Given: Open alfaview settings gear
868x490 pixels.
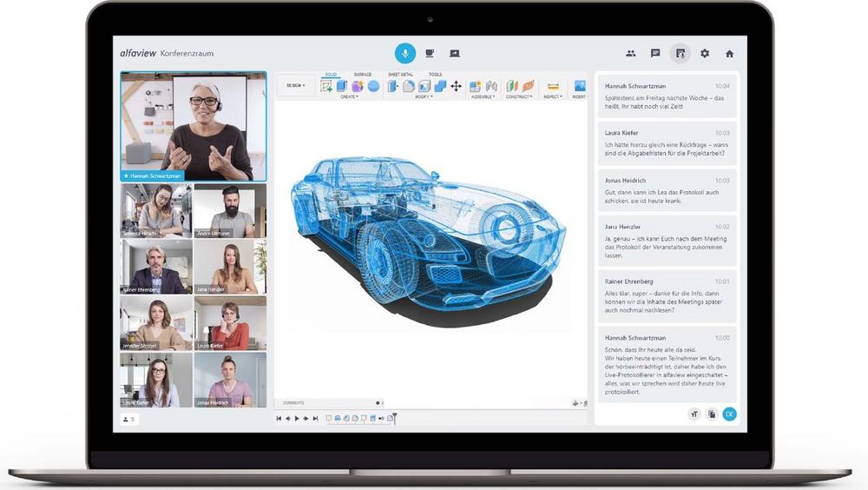Looking at the screenshot, I should (x=705, y=53).
